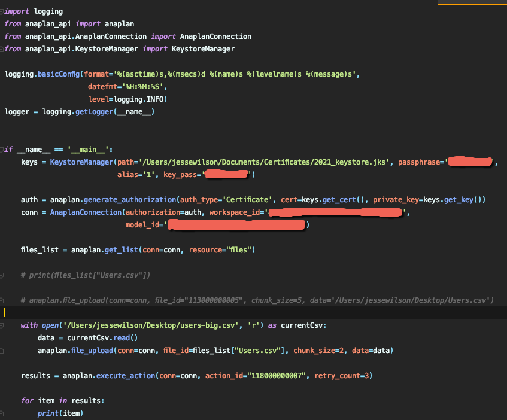Screen dimensions: 507x420
Task: Click 'chunk_size=2' argument
Action: pos(318,351)
